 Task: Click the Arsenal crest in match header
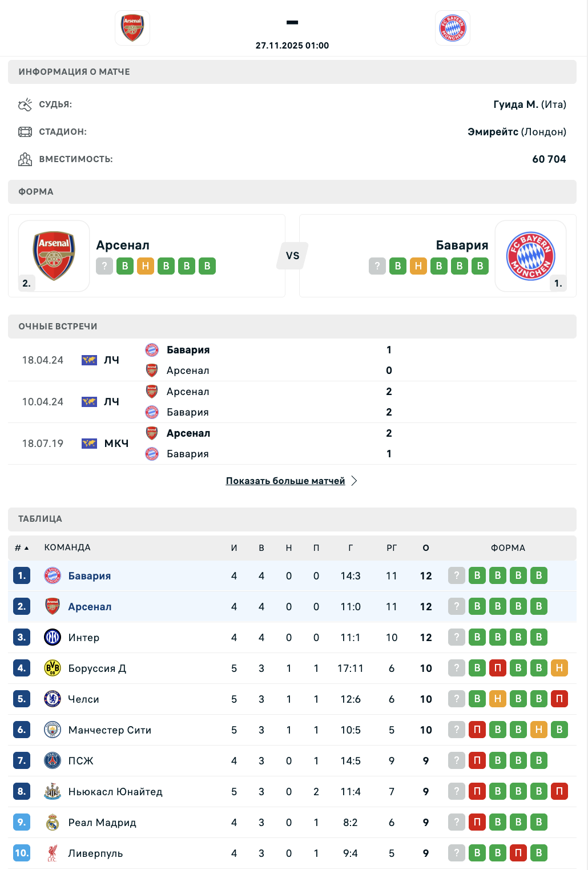(x=132, y=28)
